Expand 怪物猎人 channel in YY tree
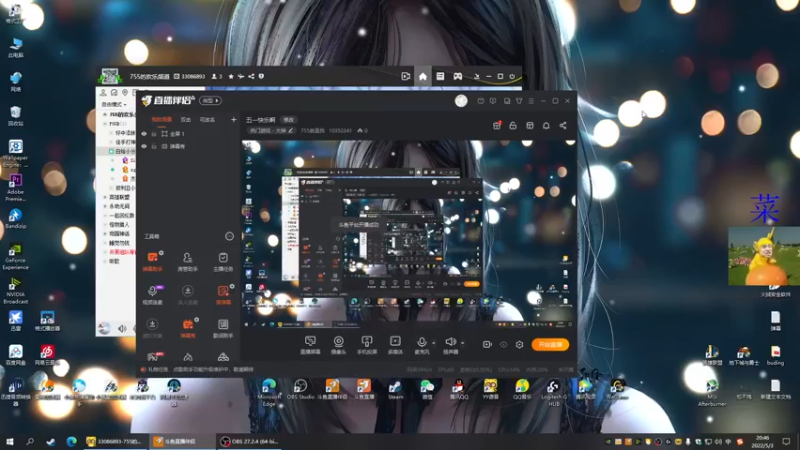This screenshot has height=450, width=800. point(106,224)
